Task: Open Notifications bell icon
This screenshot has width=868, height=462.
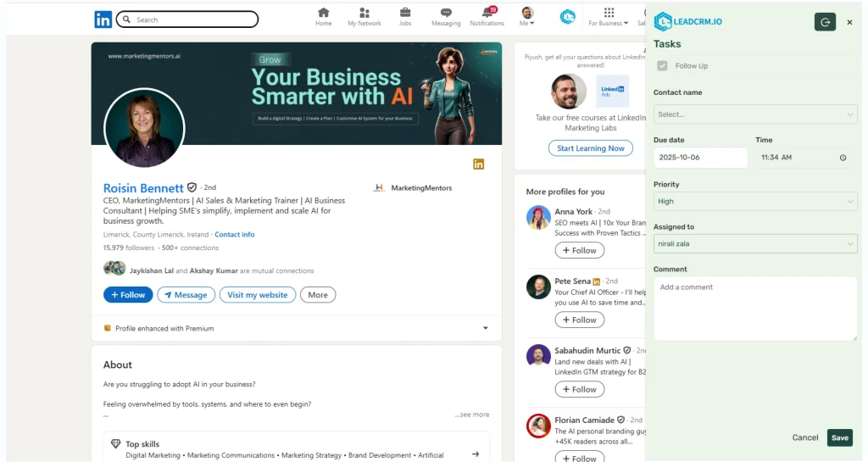Action: pos(487,14)
